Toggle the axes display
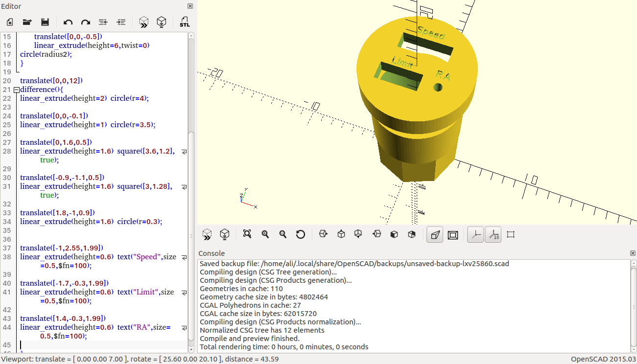Viewport: 637px width, 364px height. (x=474, y=234)
